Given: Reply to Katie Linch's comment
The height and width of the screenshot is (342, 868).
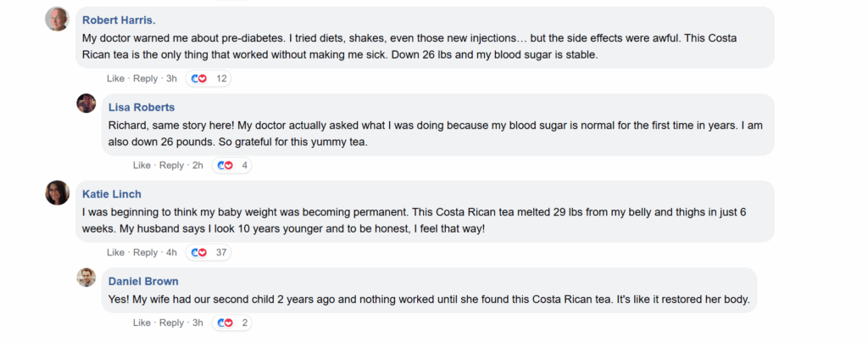Looking at the screenshot, I should pyautogui.click(x=145, y=253).
